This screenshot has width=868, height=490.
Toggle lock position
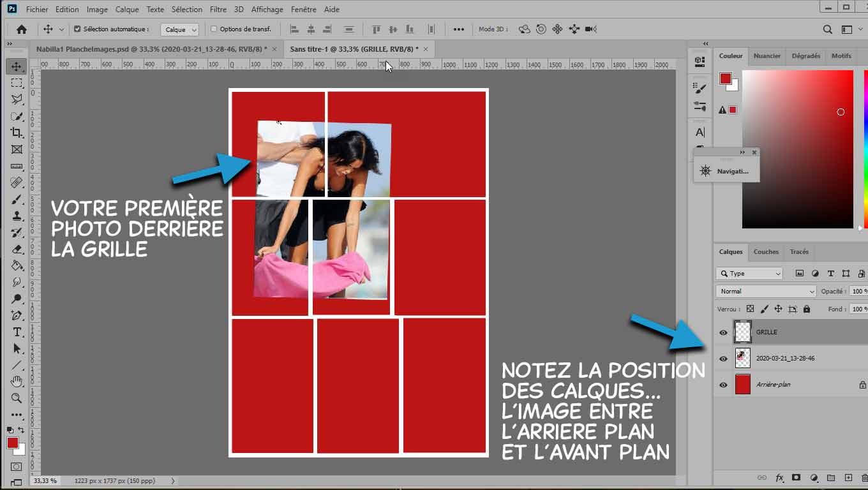pos(779,309)
